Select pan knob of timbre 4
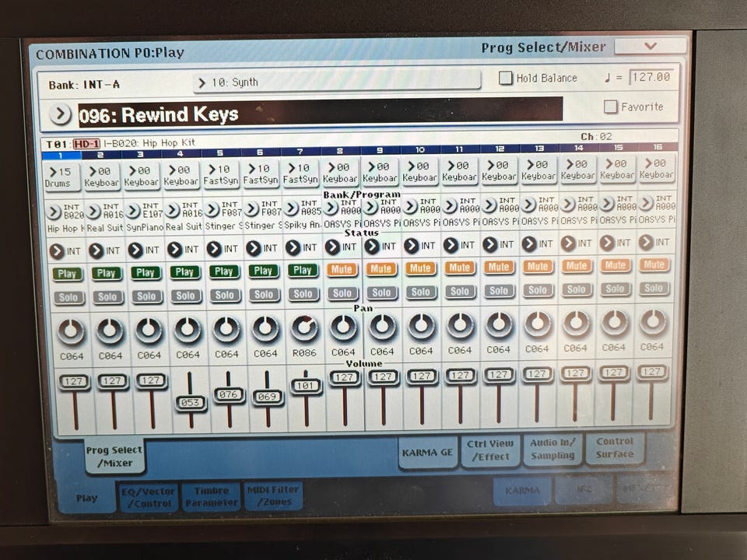747x560 pixels. tap(188, 329)
